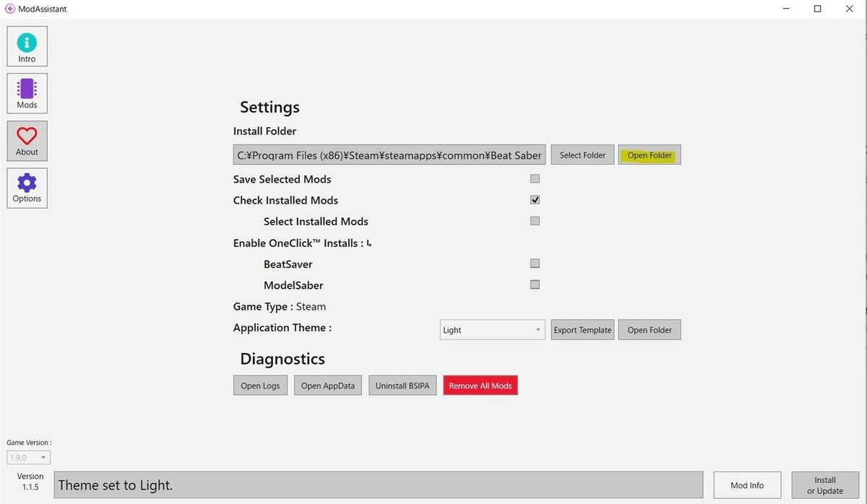Minimize the ModAssistant window
The image size is (867, 504).
coord(786,9)
